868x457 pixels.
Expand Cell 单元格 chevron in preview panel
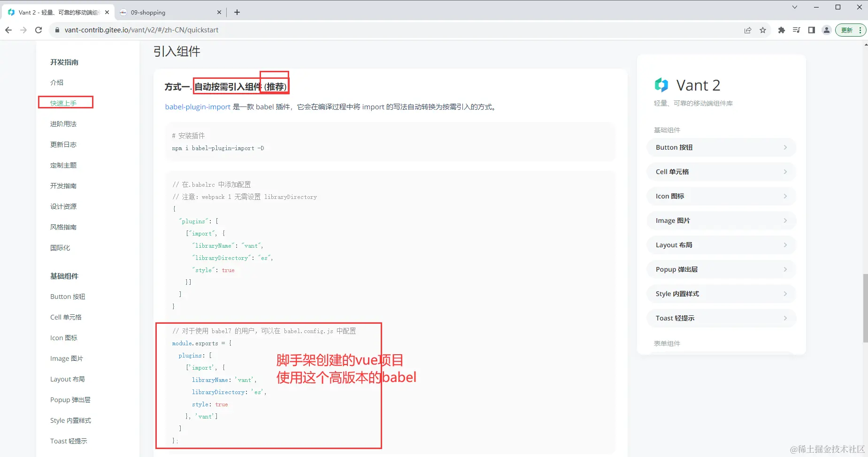[x=785, y=172]
